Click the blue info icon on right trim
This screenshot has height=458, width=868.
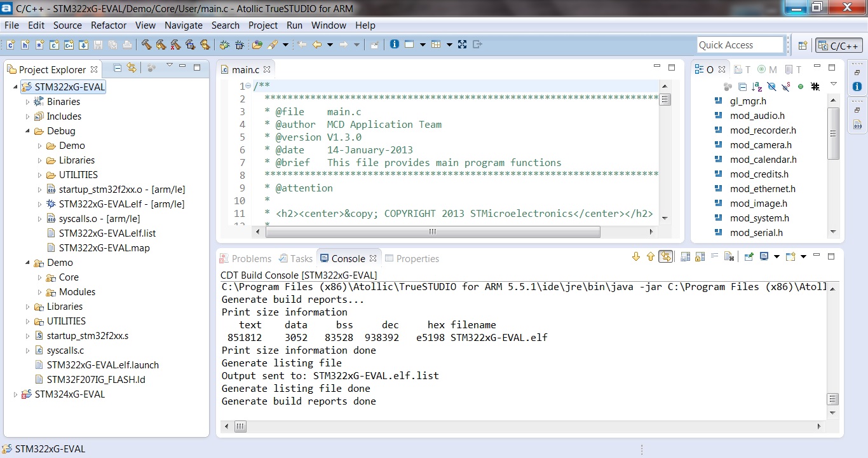pos(857,87)
